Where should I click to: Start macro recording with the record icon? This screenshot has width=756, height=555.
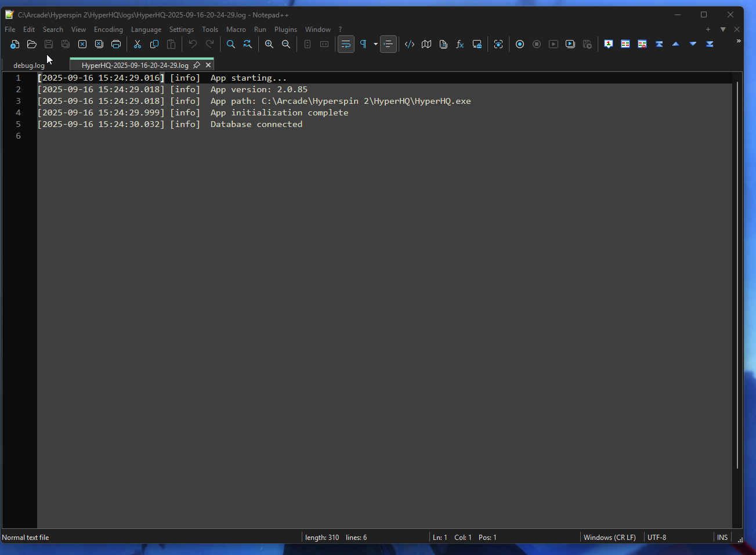pos(520,44)
